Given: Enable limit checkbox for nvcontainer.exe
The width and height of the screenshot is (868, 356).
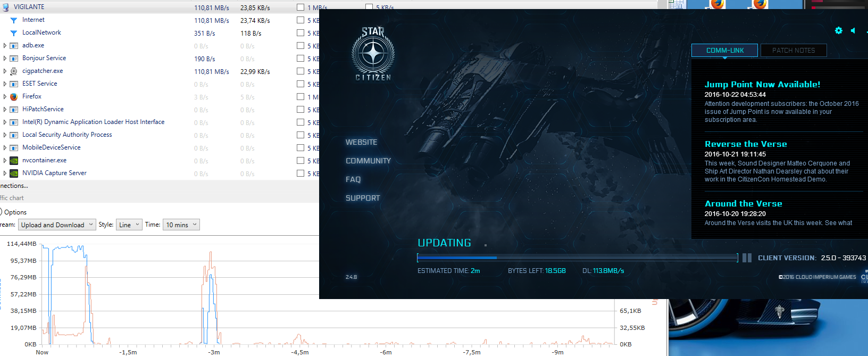Looking at the screenshot, I should (301, 161).
